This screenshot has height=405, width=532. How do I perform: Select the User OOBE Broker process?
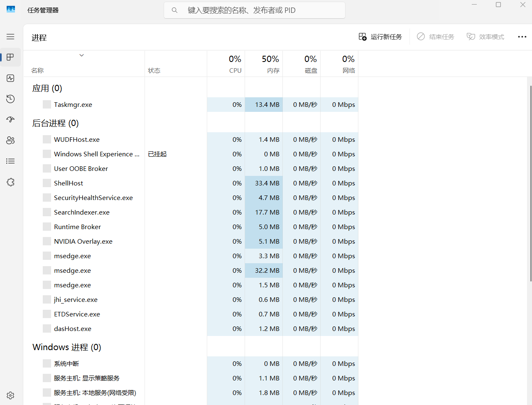191,168
